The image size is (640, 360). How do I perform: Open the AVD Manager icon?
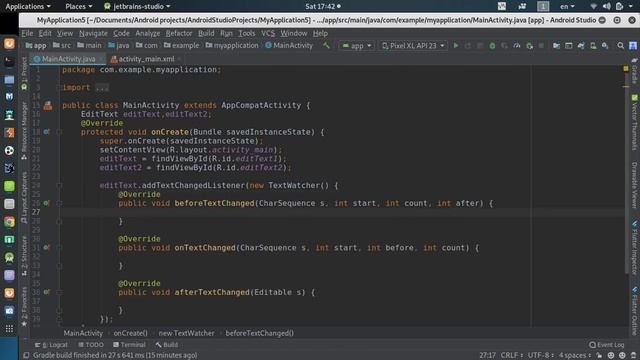click(593, 46)
